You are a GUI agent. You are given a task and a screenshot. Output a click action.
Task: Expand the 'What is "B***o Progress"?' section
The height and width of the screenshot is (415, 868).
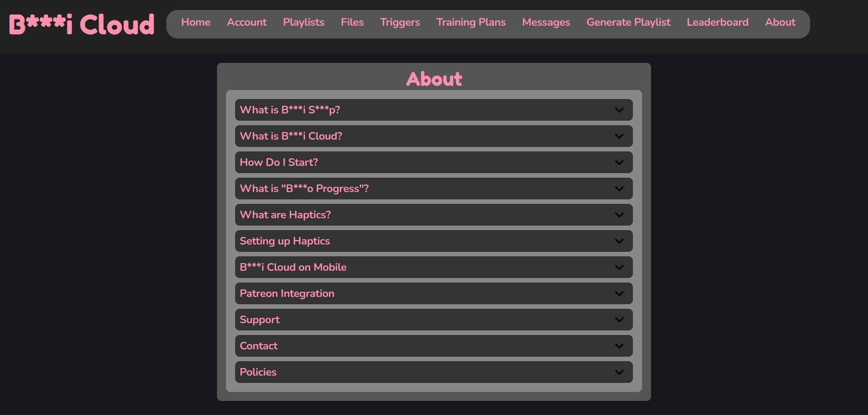click(x=434, y=189)
